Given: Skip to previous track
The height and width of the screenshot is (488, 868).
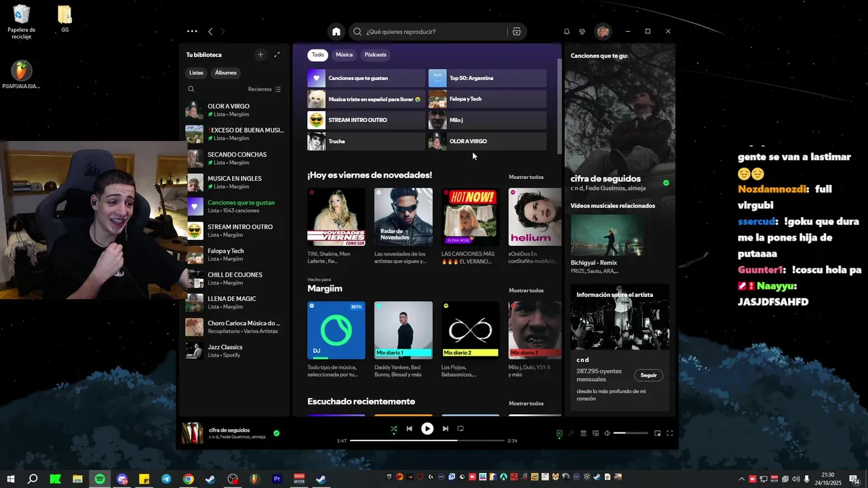Looking at the screenshot, I should click(409, 429).
